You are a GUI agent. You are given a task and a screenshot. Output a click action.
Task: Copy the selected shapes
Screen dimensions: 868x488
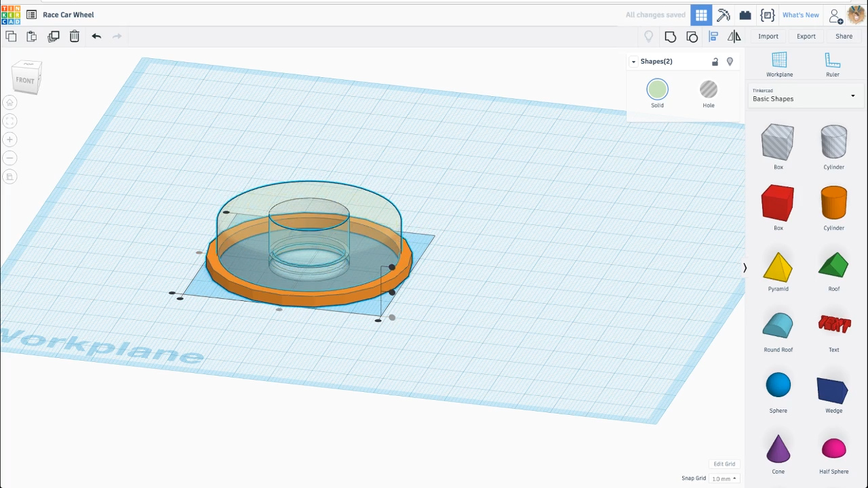[11, 37]
